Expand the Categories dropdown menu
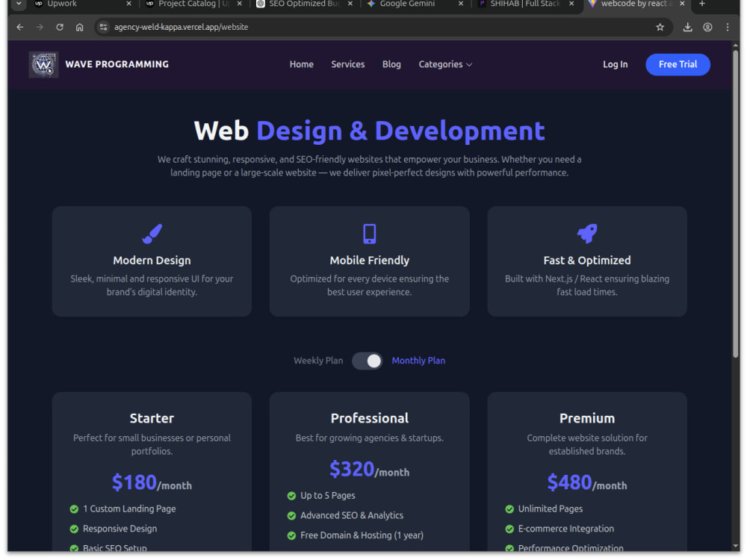The width and height of the screenshot is (747, 560). 445,65
